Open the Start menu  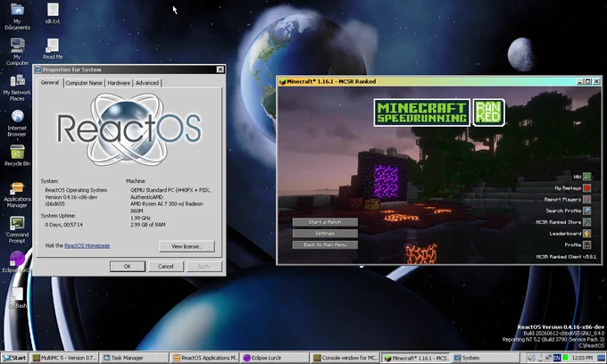pos(14,358)
